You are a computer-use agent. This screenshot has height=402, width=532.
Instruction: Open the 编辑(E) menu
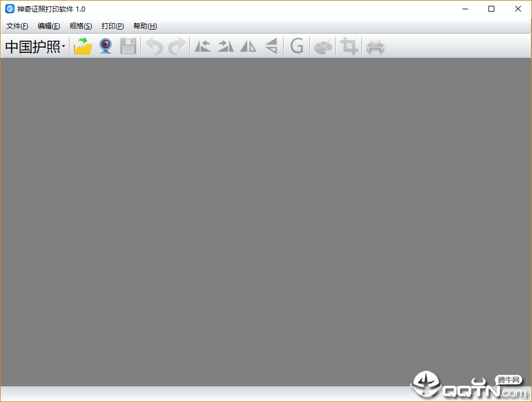coord(49,26)
